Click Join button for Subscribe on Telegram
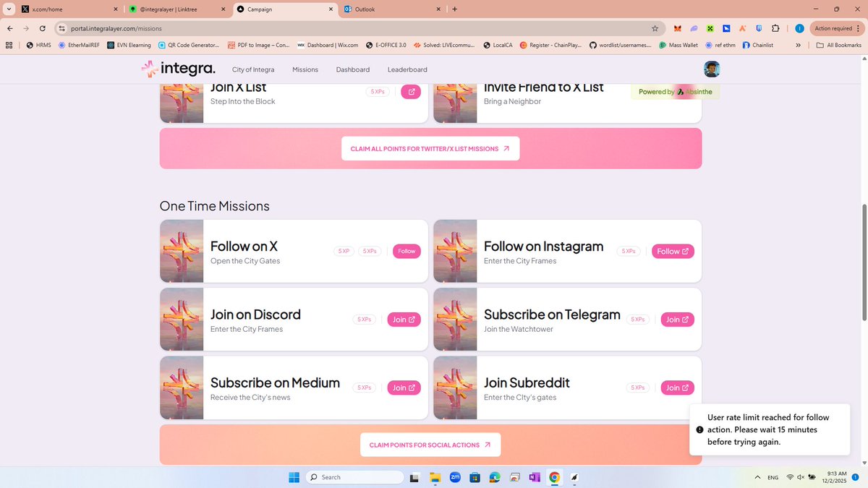This screenshot has width=868, height=488. [x=678, y=320]
